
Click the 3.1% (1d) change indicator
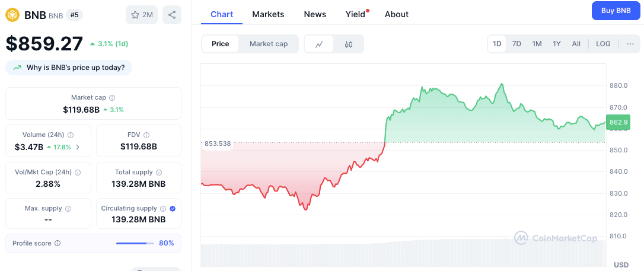coord(109,44)
